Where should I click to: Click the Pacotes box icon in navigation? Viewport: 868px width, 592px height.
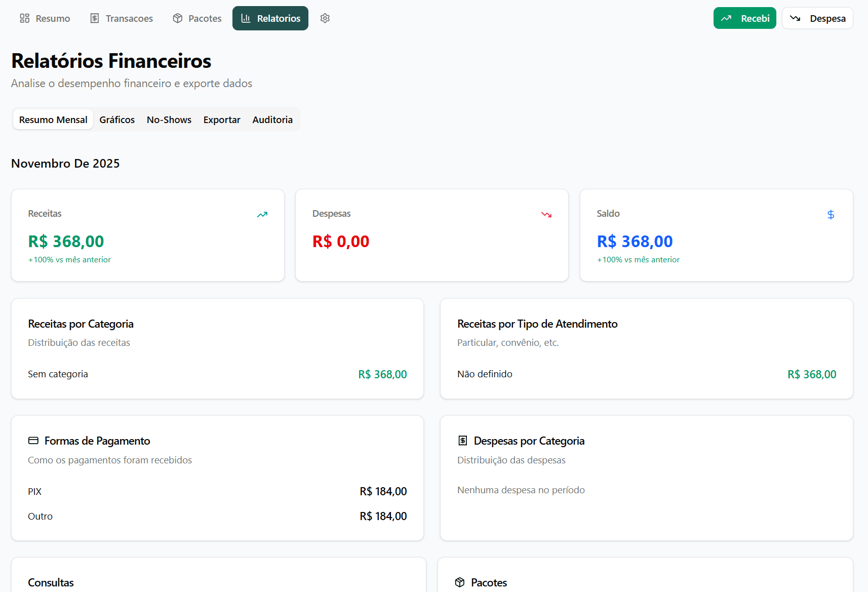pyautogui.click(x=177, y=18)
